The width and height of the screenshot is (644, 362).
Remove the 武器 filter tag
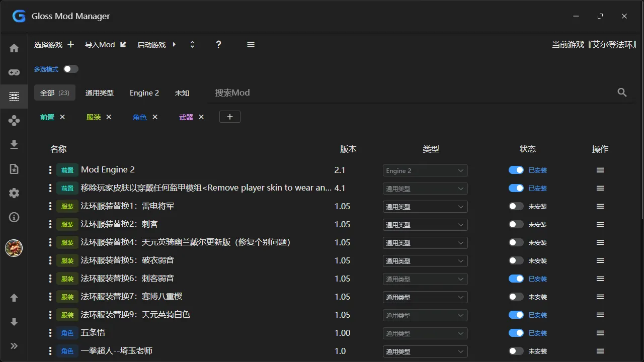click(201, 117)
